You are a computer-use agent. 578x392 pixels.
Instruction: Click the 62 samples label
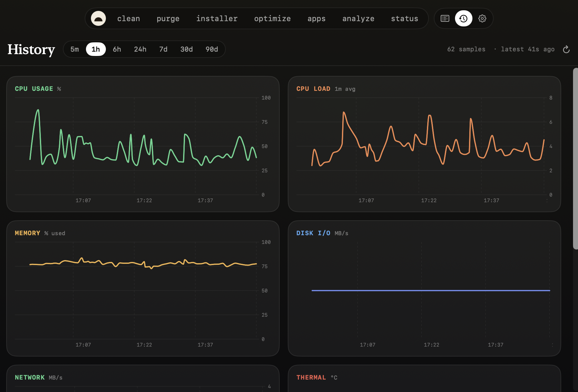pos(466,49)
